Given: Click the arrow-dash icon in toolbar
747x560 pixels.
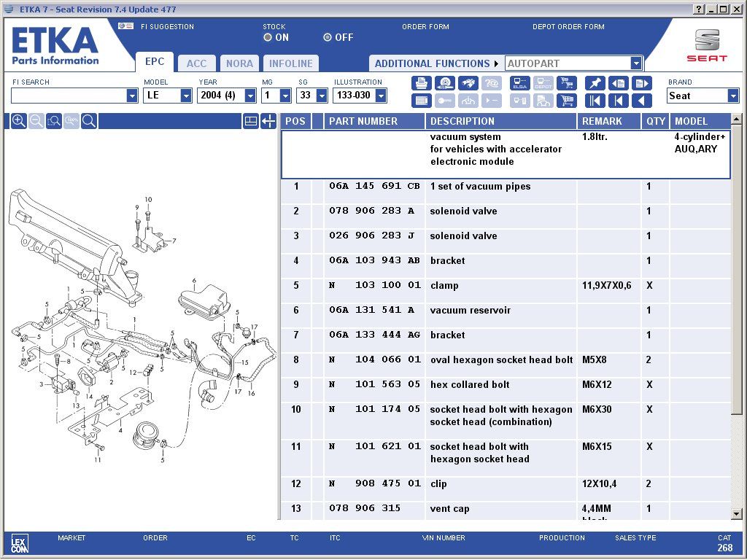Looking at the screenshot, I should click(492, 101).
